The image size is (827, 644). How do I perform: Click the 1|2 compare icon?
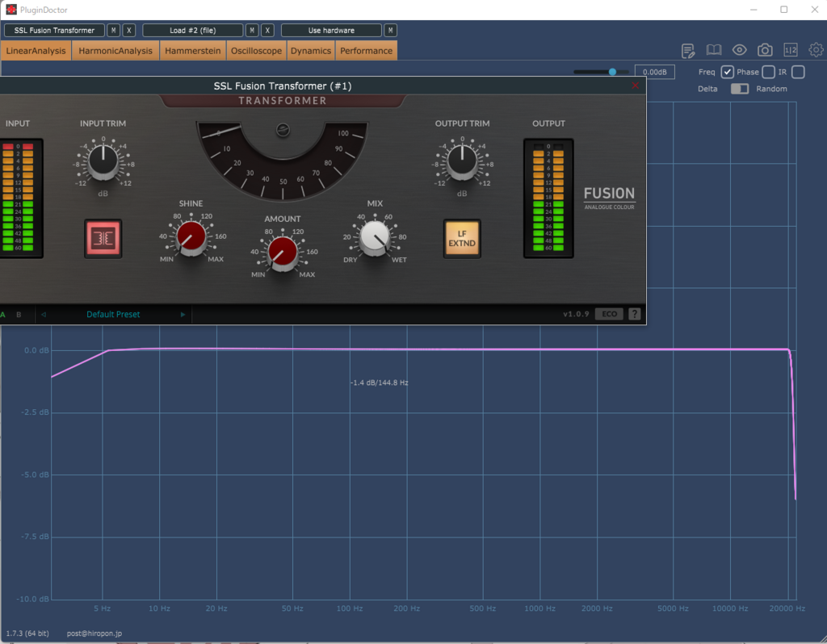click(x=790, y=50)
